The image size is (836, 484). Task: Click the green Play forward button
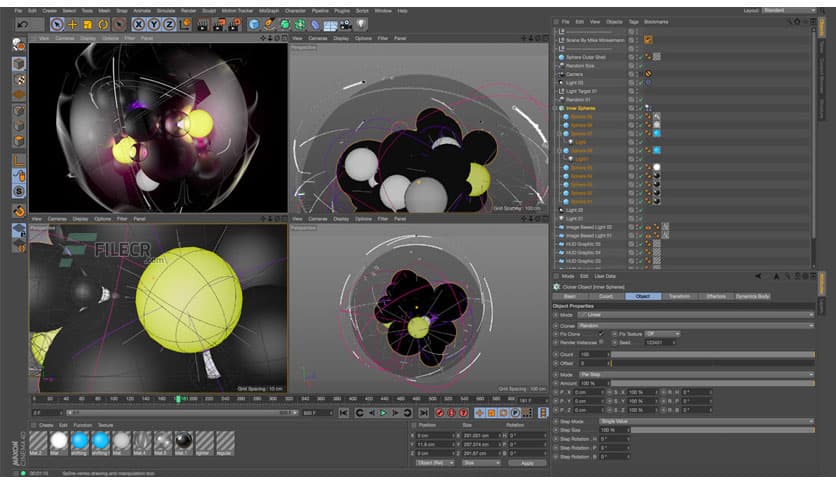(383, 413)
